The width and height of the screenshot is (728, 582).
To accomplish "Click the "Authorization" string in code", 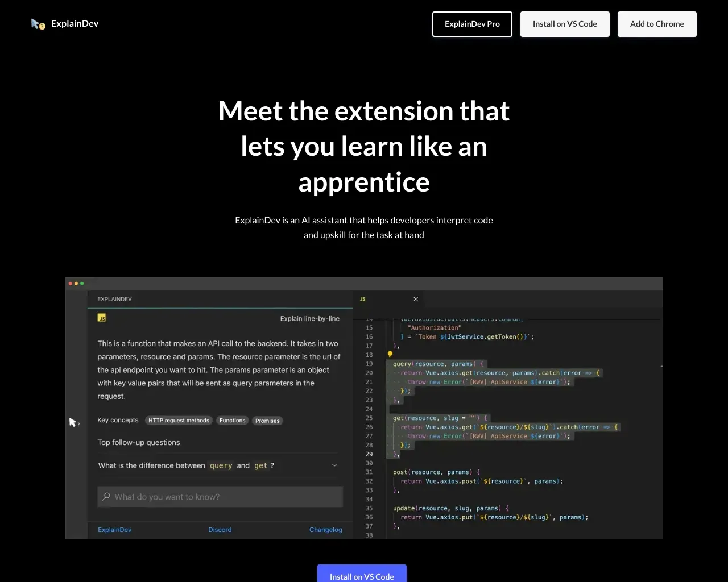I will (x=435, y=328).
